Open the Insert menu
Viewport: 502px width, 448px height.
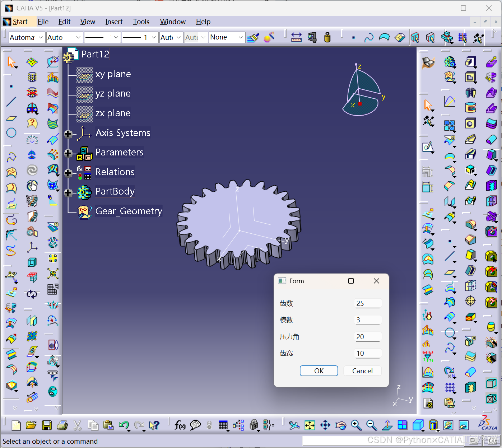(114, 22)
